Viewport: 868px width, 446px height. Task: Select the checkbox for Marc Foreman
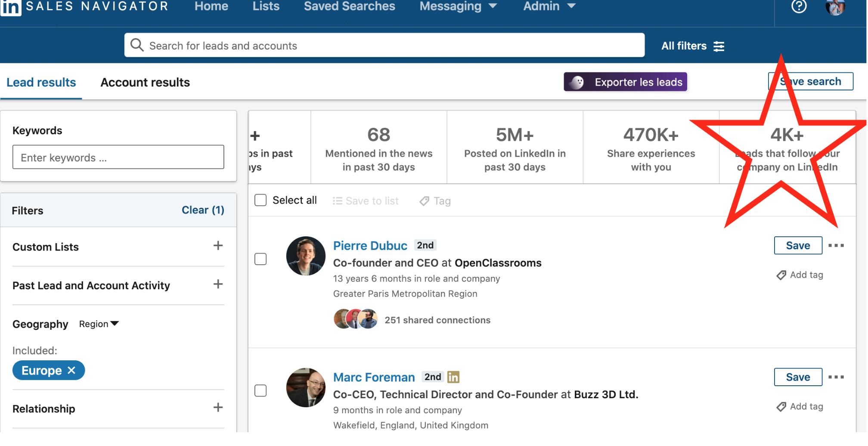pos(260,391)
